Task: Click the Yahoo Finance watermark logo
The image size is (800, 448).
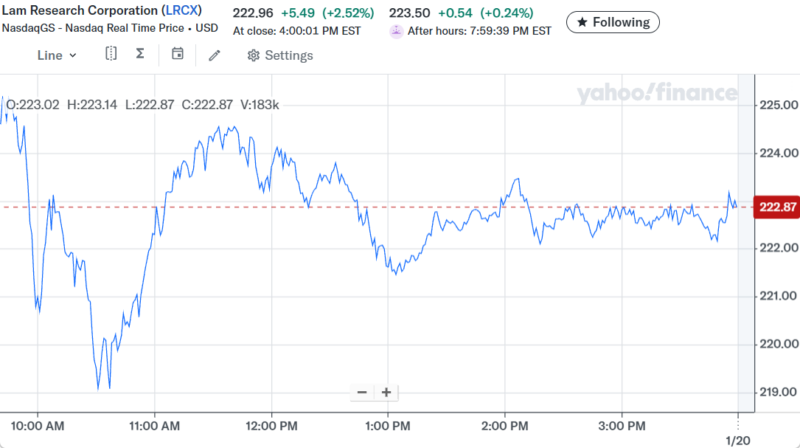Action: (656, 94)
